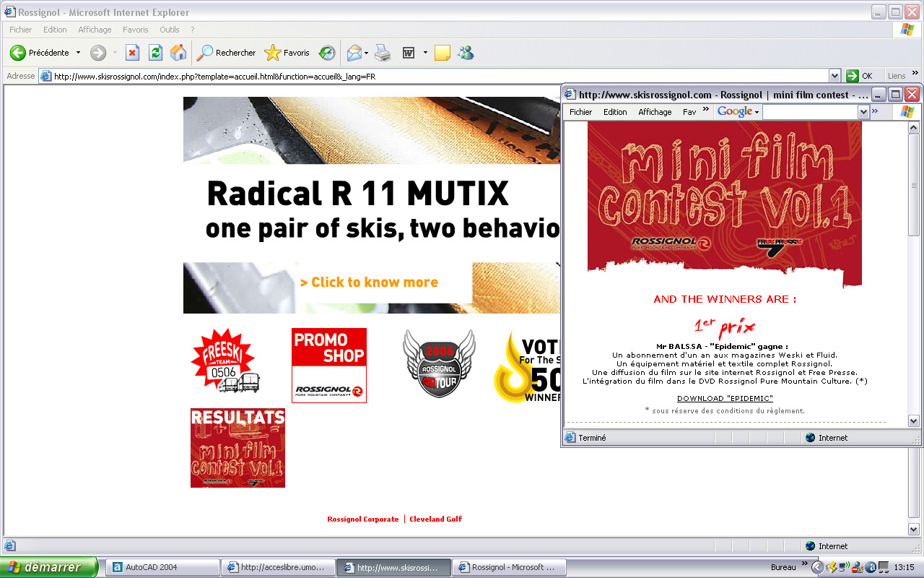Click the Cleveland Golf link
This screenshot has width=924, height=578.
435,519
